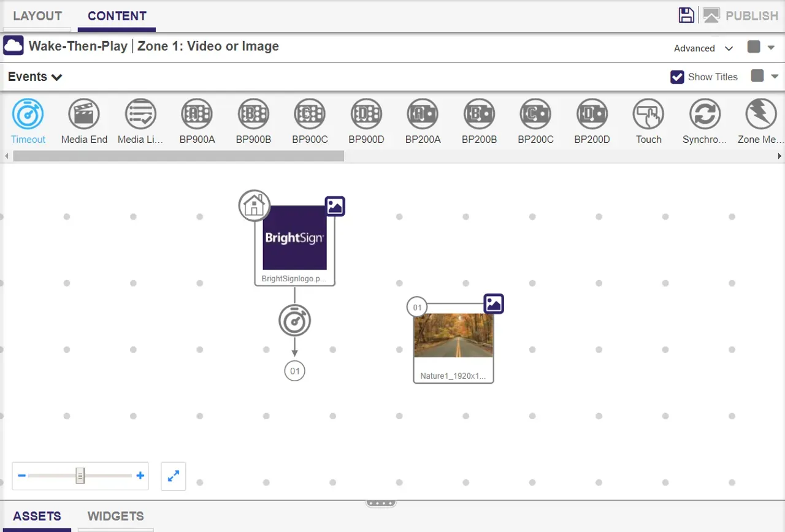
Task: Save the presentation with the disk icon
Action: tap(686, 15)
